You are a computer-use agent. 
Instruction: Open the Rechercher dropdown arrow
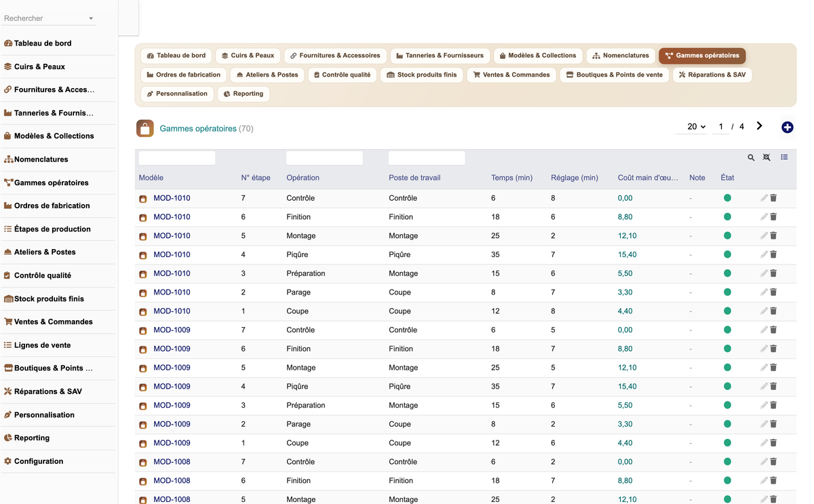(x=91, y=18)
